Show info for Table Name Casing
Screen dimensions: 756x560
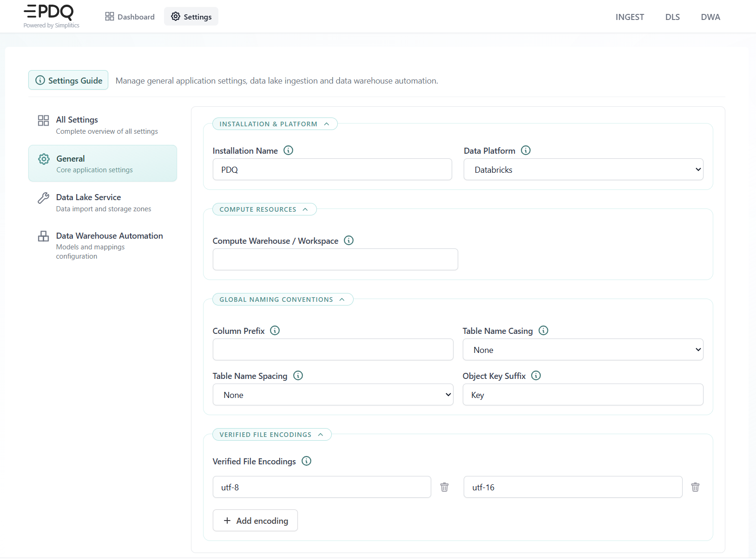coord(543,331)
